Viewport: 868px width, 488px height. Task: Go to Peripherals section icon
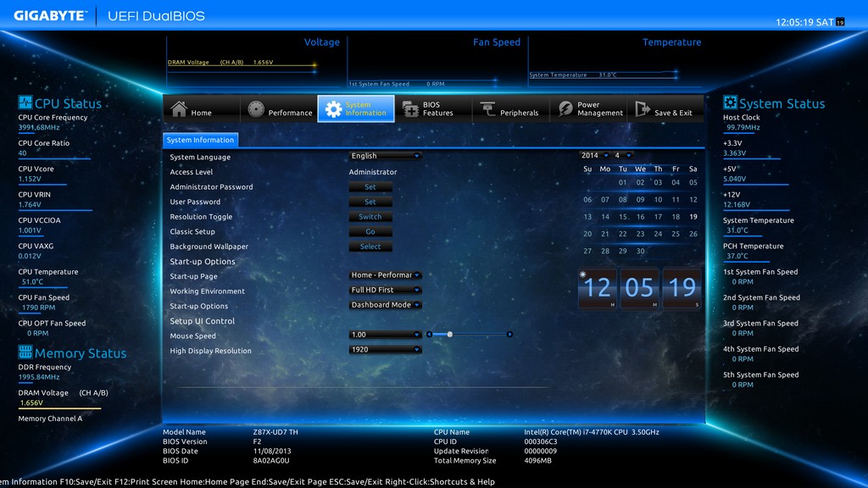coord(487,109)
